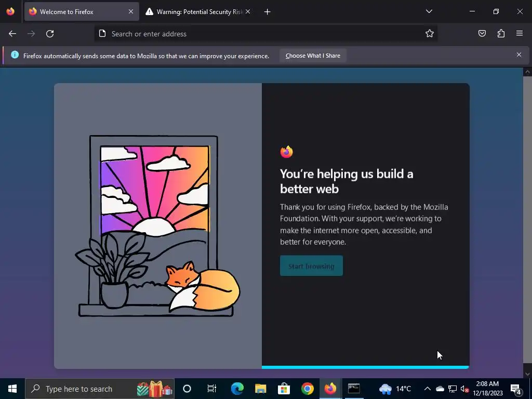Image resolution: width=532 pixels, height=399 pixels.
Task: Expand the list all tabs chevron
Action: coord(429,11)
